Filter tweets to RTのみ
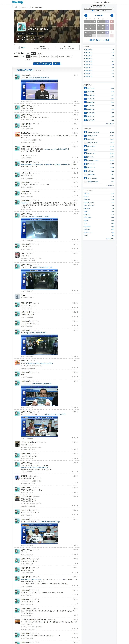This screenshot has width=129, height=644. pyautogui.click(x=54, y=56)
